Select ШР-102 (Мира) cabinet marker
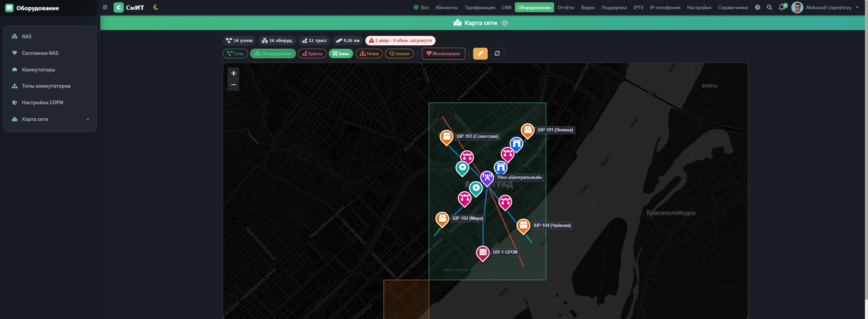Image resolution: width=868 pixels, height=319 pixels. pyautogui.click(x=442, y=219)
